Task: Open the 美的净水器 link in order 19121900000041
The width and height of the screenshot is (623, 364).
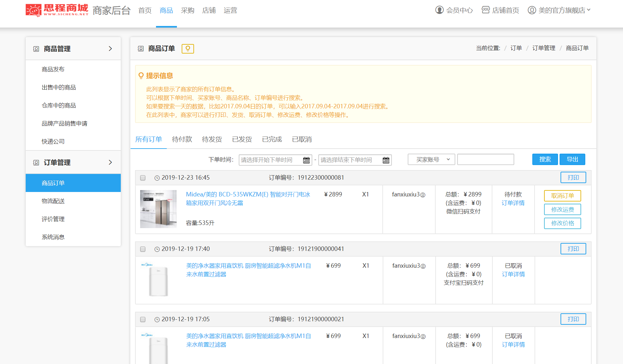Action: click(x=249, y=270)
